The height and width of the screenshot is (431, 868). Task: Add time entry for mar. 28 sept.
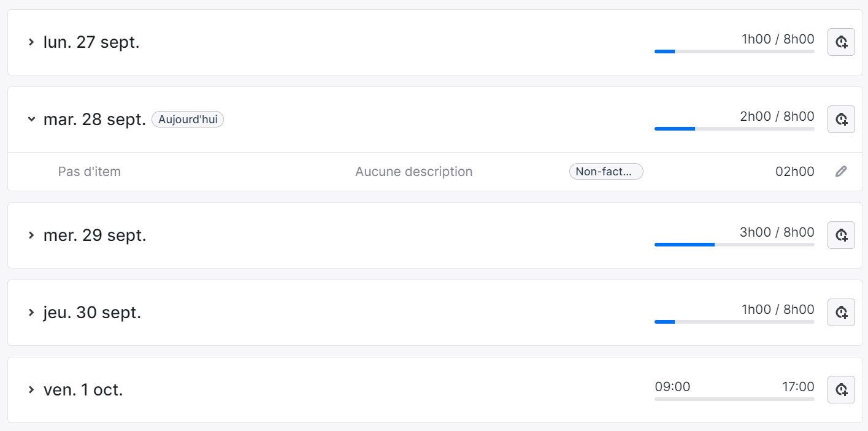pyautogui.click(x=841, y=119)
